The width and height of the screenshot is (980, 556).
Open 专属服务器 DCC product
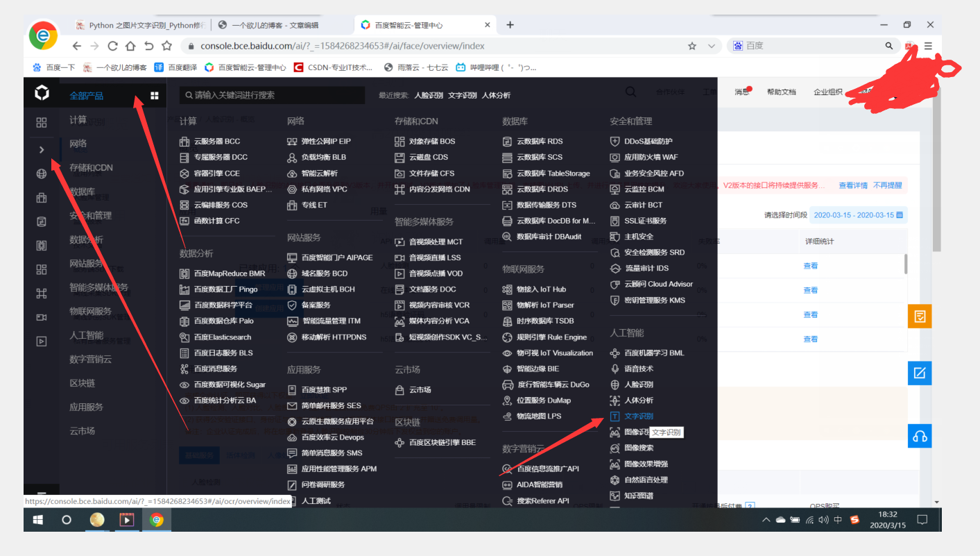click(x=221, y=157)
